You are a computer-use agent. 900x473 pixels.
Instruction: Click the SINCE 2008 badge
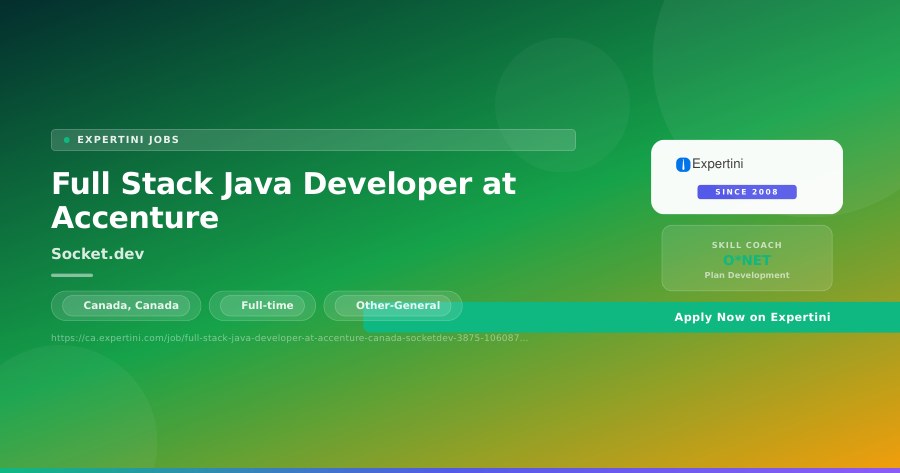pyautogui.click(x=747, y=192)
